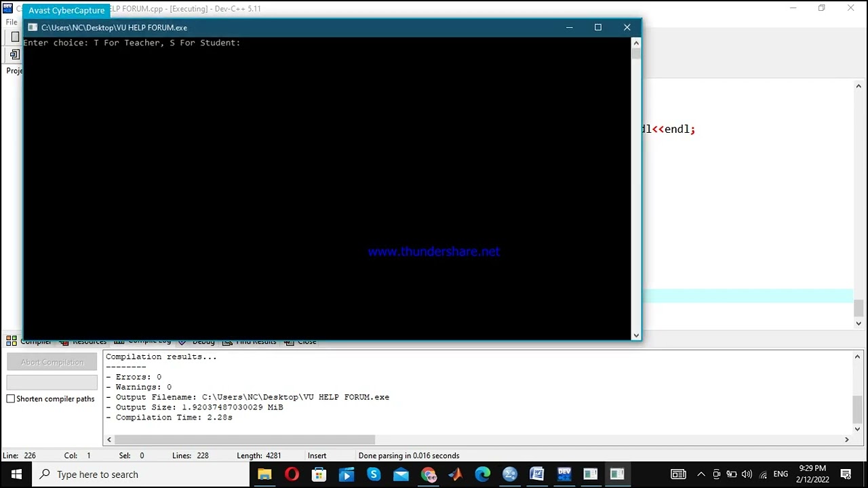Click the endl; code in editor
The height and width of the screenshot is (488, 868).
(x=680, y=129)
